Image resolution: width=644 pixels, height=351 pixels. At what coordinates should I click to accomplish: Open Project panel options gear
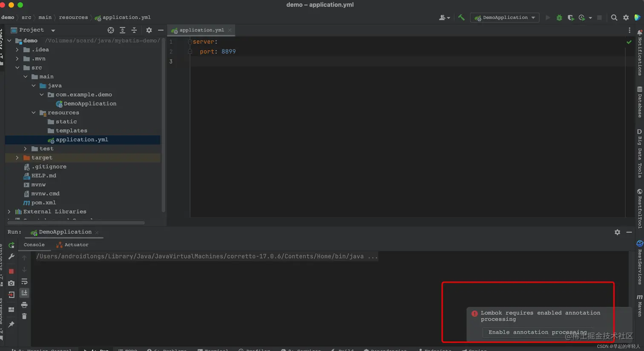coord(149,30)
